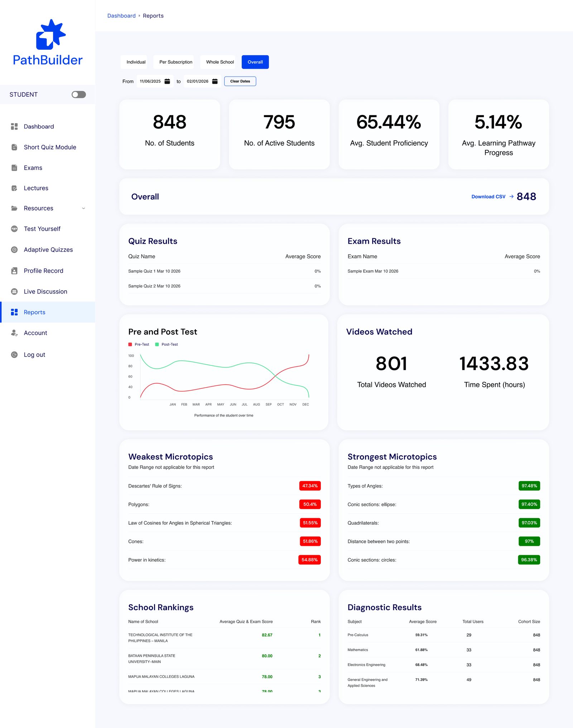
Task: Expand the Resources submenu chevron
Action: (83, 208)
